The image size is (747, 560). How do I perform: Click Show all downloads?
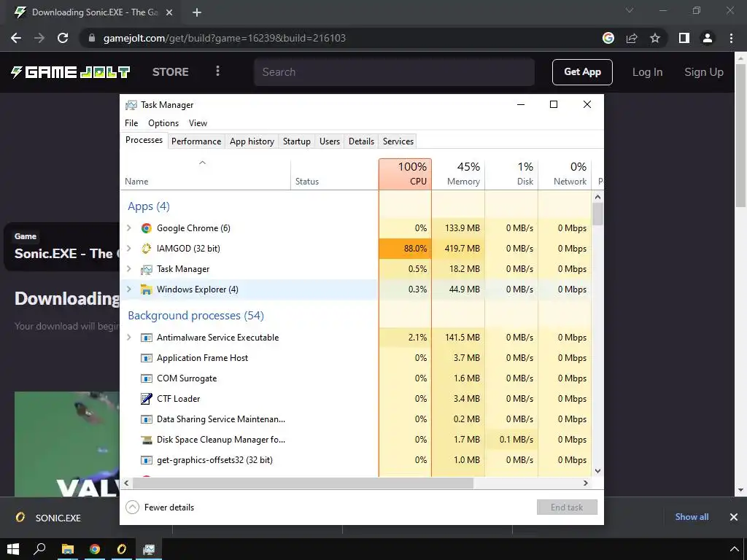pyautogui.click(x=692, y=517)
